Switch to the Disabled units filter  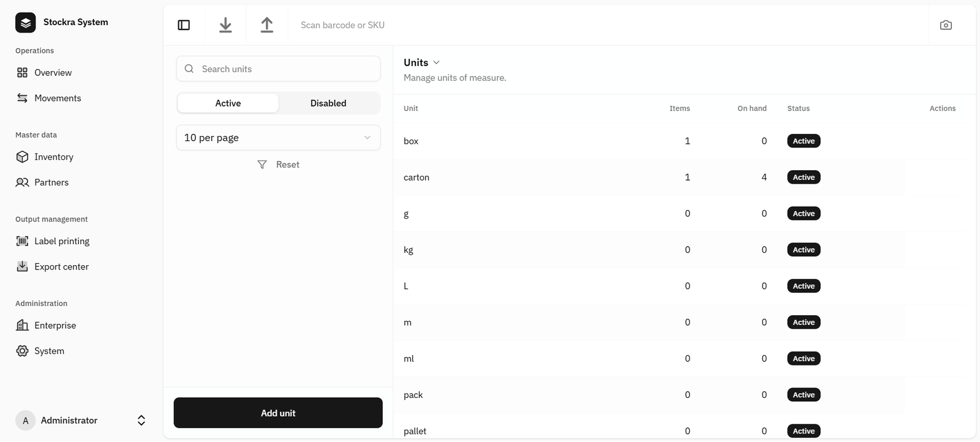click(x=328, y=103)
